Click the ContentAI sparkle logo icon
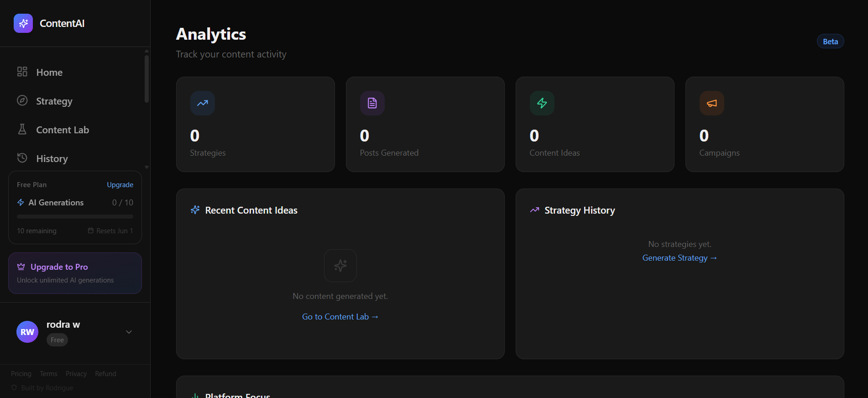 pyautogui.click(x=23, y=23)
